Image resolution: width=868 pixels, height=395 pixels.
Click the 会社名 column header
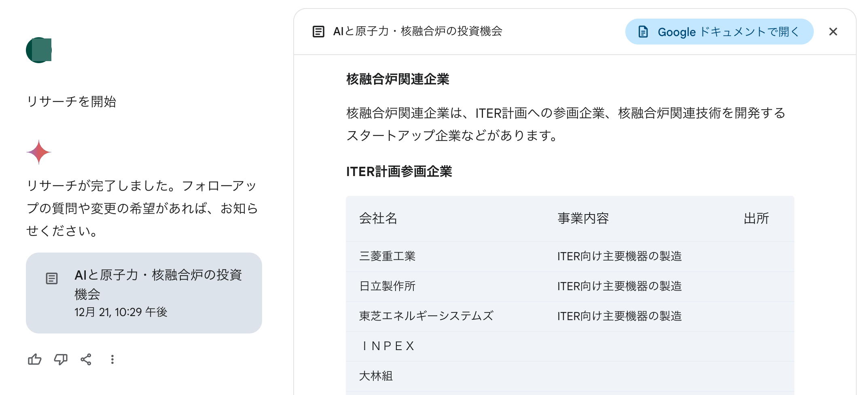pyautogui.click(x=378, y=219)
